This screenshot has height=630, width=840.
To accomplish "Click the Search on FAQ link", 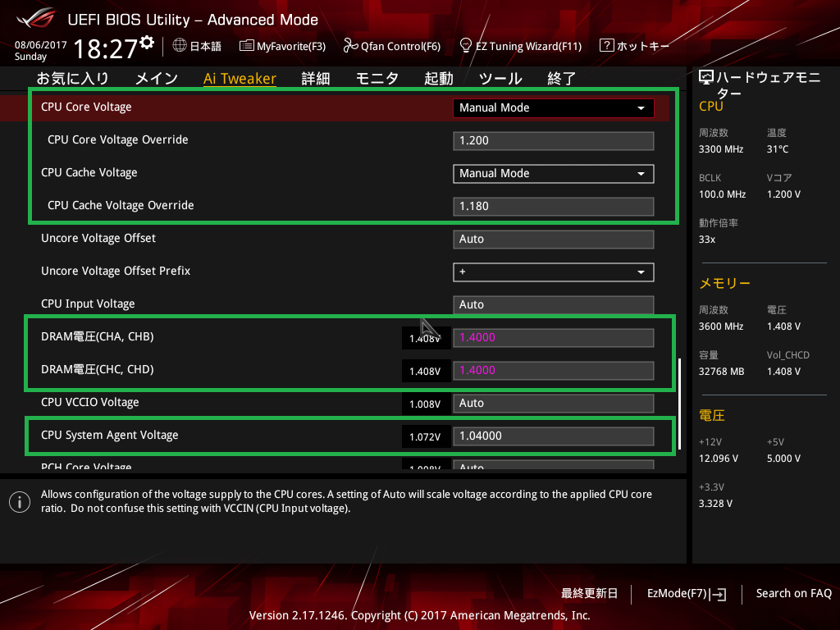I will tap(794, 594).
